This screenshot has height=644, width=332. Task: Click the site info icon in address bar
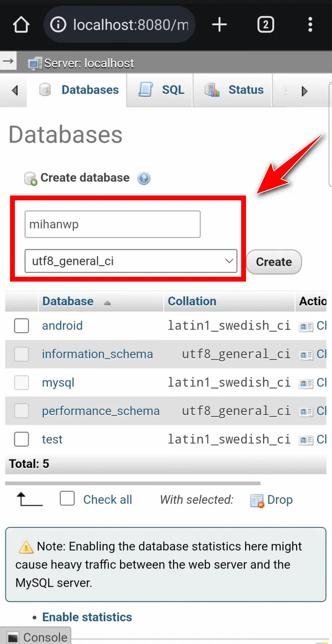click(x=58, y=25)
